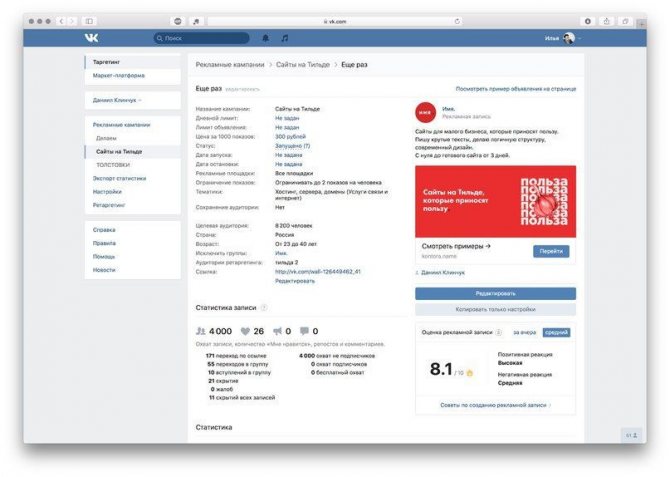
Task: Click the red польза ad banner image
Action: point(495,201)
